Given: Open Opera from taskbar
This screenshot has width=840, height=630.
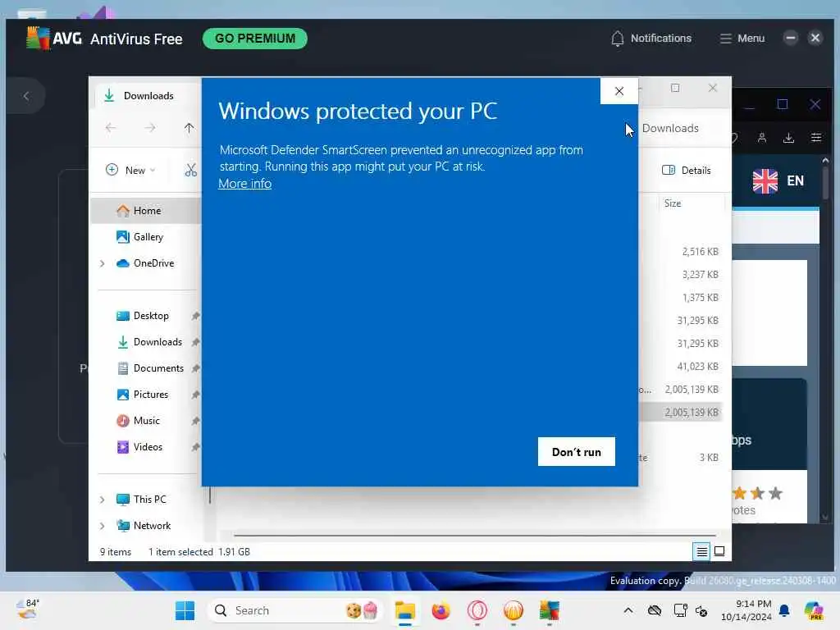Looking at the screenshot, I should [x=477, y=610].
